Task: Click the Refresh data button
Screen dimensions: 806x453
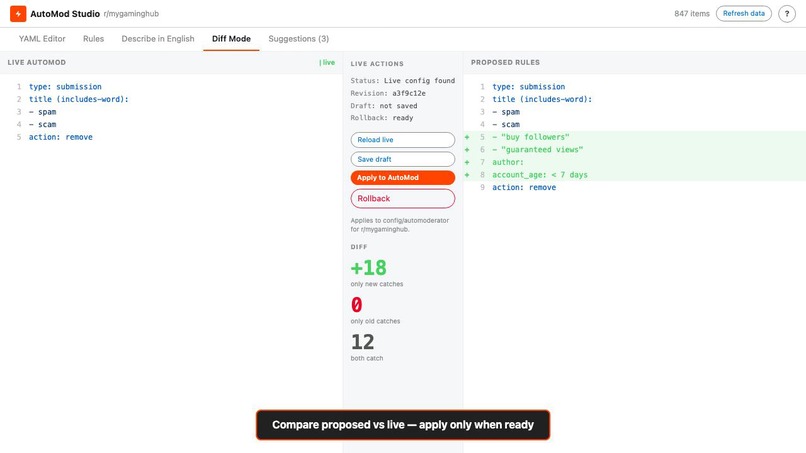Action: pyautogui.click(x=743, y=13)
